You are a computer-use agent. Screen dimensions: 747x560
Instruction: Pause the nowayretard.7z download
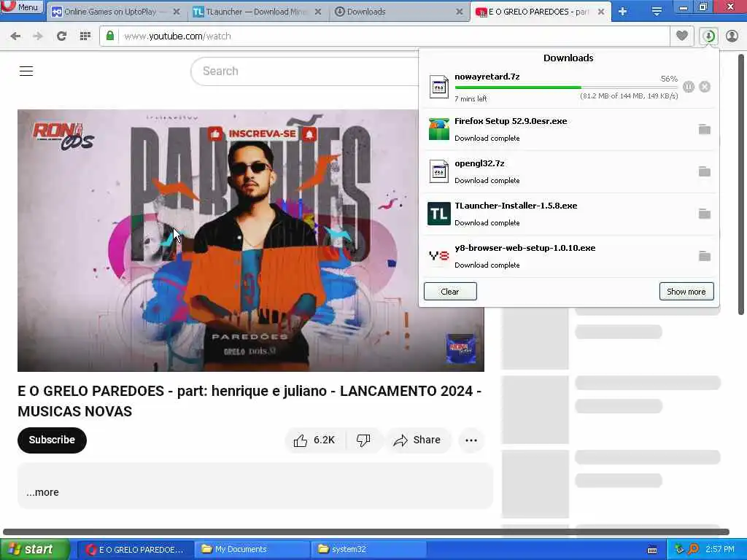[x=689, y=87]
